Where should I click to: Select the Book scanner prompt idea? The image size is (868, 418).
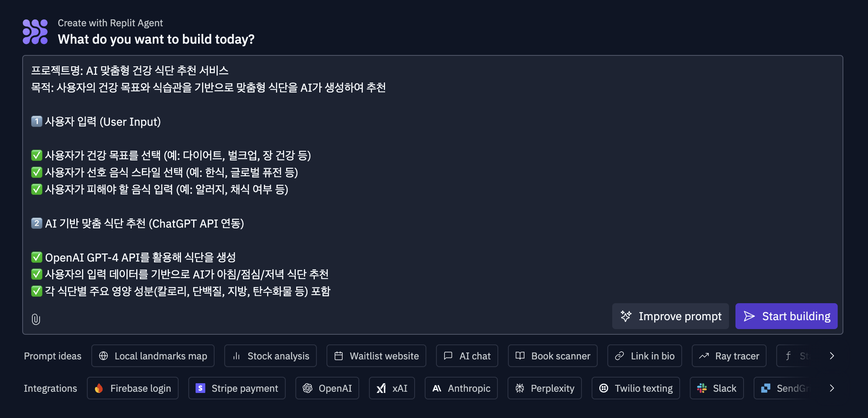tap(553, 356)
